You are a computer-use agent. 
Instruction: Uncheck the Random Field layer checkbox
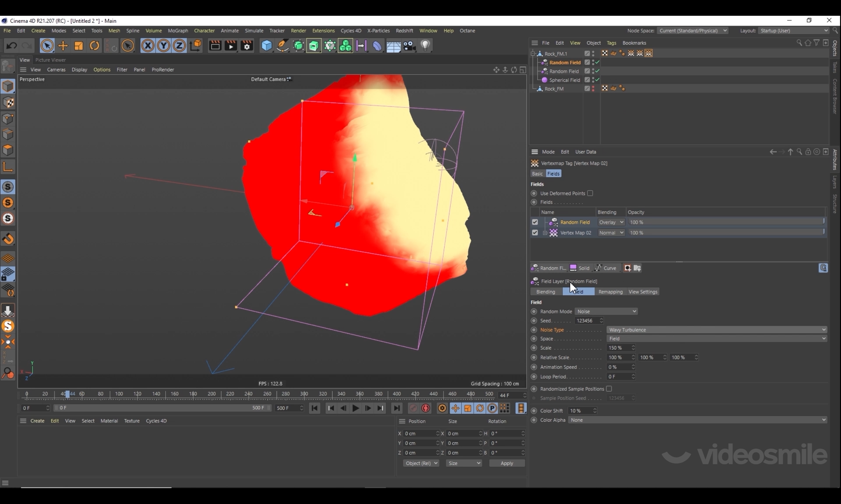click(x=535, y=222)
